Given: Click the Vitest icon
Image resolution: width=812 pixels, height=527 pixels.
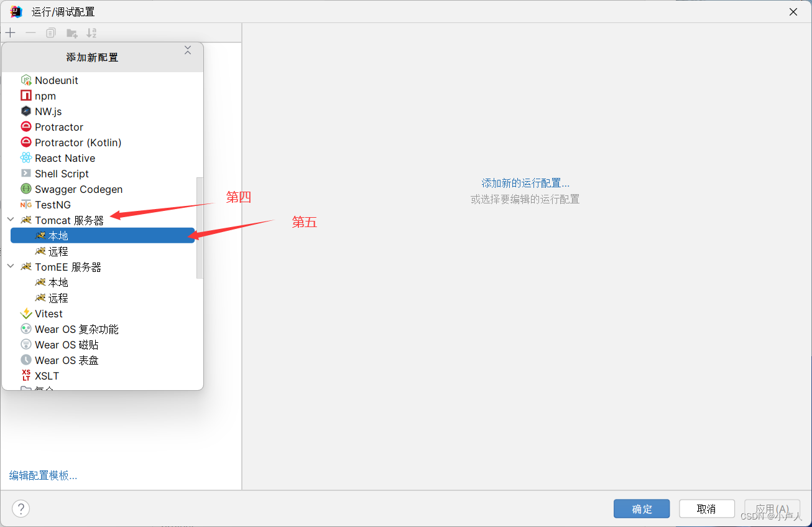Looking at the screenshot, I should click(26, 314).
